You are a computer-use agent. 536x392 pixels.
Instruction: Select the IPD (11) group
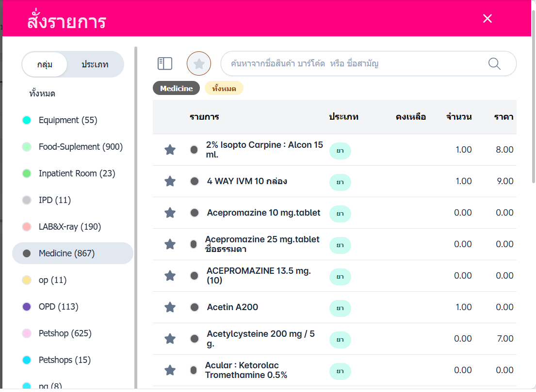(72, 200)
